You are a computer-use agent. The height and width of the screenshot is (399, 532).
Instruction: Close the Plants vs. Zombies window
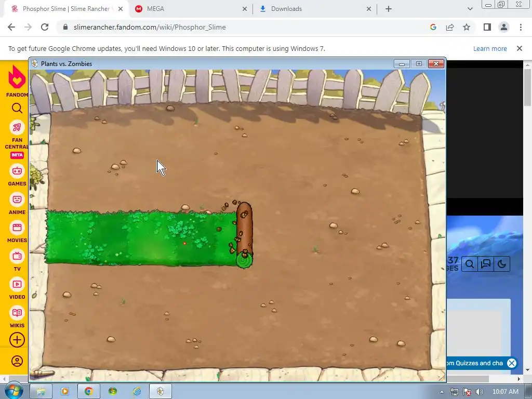[436, 63]
